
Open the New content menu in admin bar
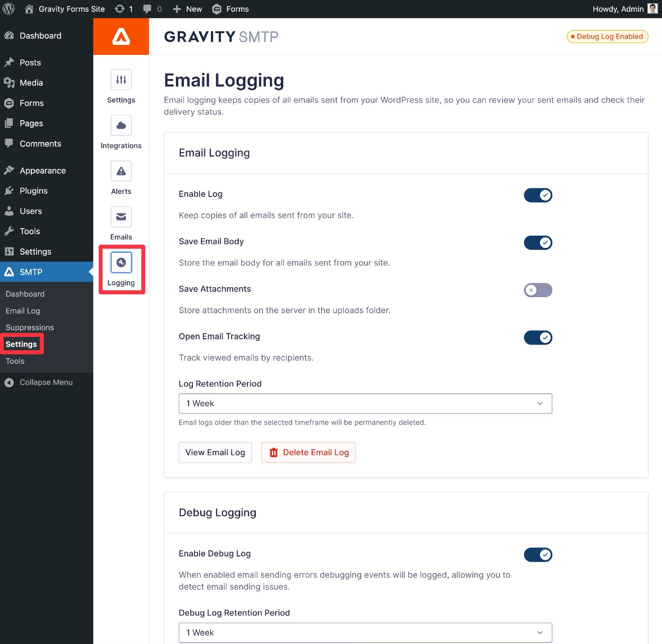188,9
